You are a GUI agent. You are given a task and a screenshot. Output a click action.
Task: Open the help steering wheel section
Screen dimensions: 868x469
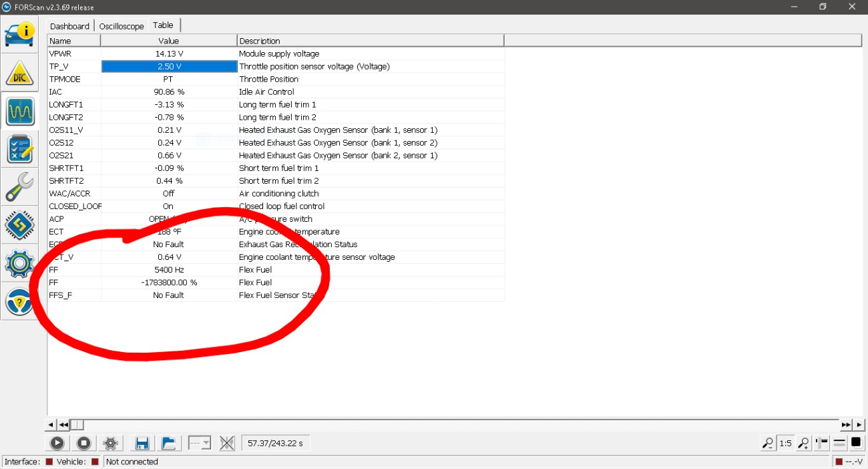19,302
